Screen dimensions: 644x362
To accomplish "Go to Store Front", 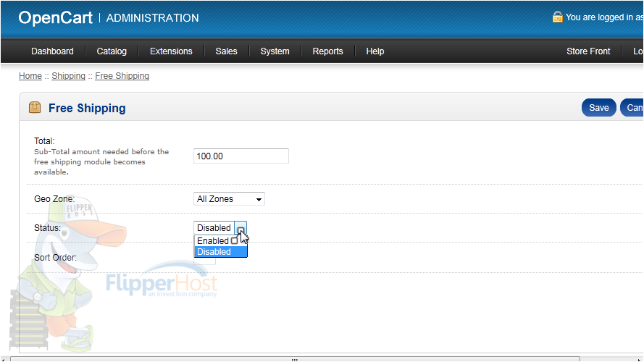I will pos(588,51).
